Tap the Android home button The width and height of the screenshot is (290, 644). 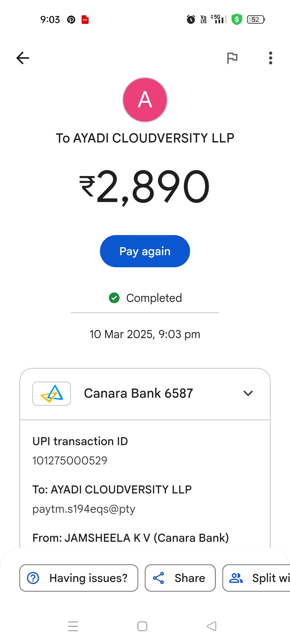coord(142,626)
